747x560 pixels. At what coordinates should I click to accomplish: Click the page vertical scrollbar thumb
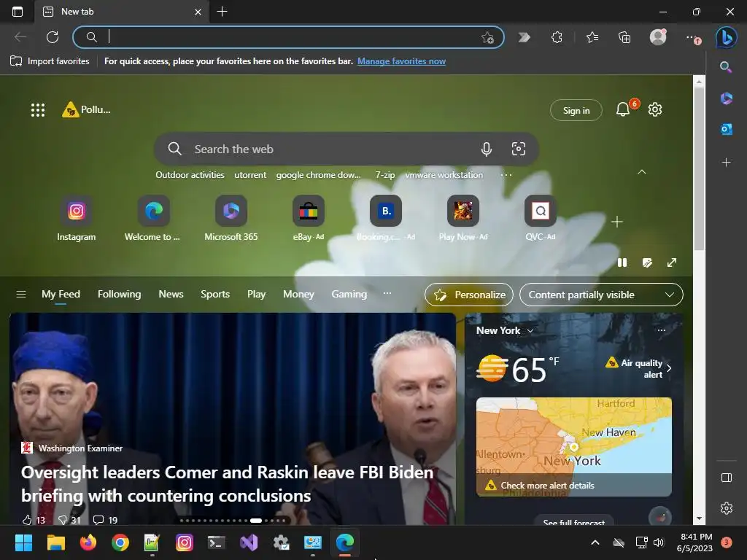[698, 168]
